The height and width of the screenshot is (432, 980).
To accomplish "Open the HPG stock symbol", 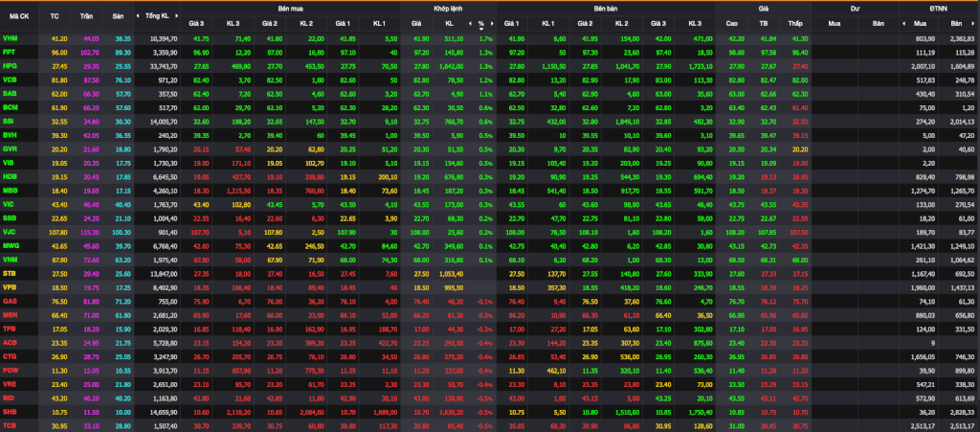I will (10, 66).
